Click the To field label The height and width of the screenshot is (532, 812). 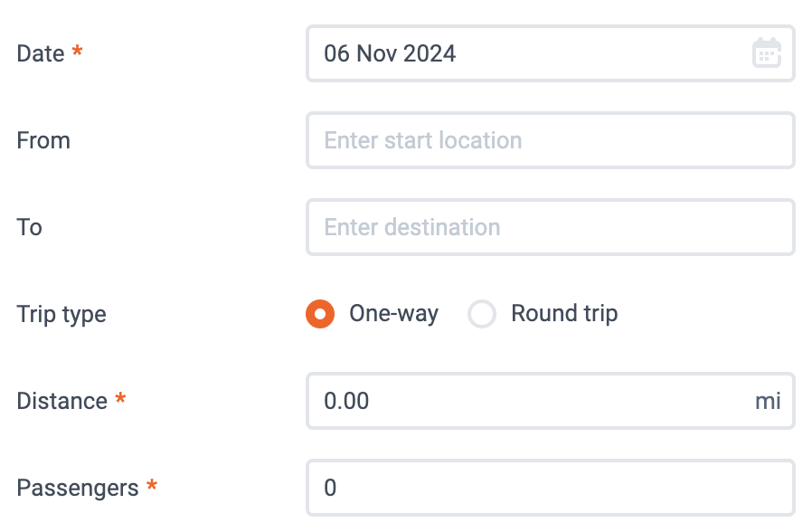point(30,227)
